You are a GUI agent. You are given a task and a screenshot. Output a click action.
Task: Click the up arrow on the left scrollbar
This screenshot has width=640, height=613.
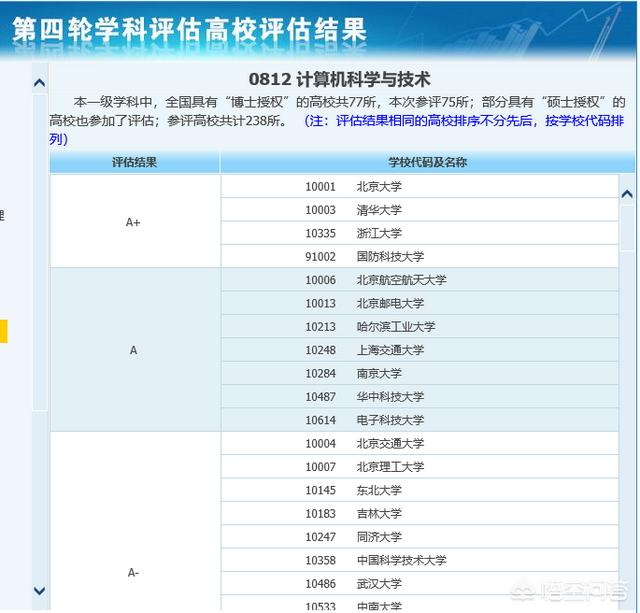pos(39,83)
